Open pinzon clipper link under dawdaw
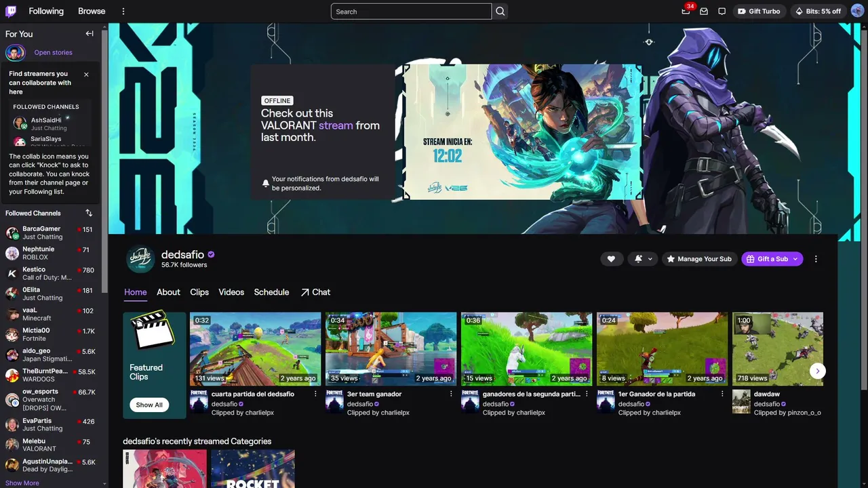Screen dimensions: 868x488 point(787,412)
